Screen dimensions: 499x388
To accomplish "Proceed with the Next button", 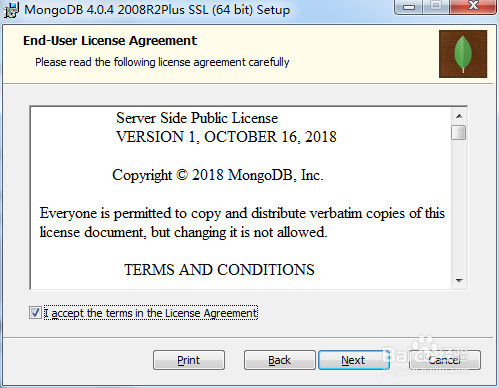I will click(353, 360).
